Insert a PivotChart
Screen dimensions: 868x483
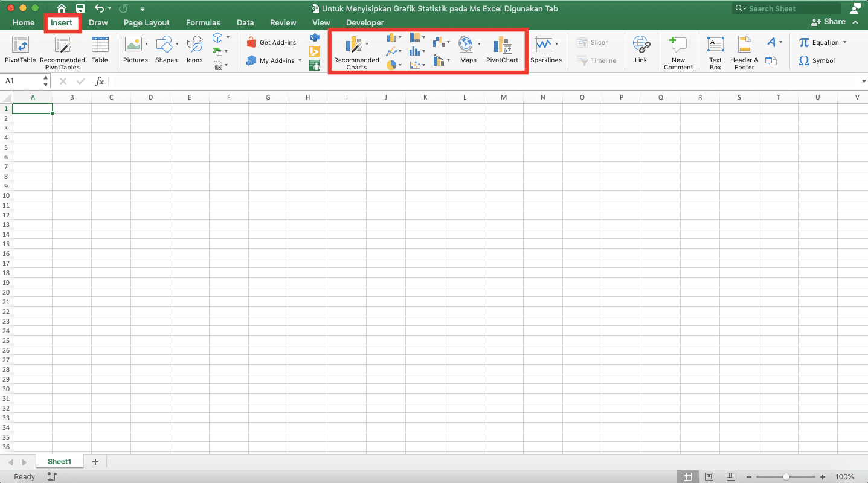pos(502,50)
